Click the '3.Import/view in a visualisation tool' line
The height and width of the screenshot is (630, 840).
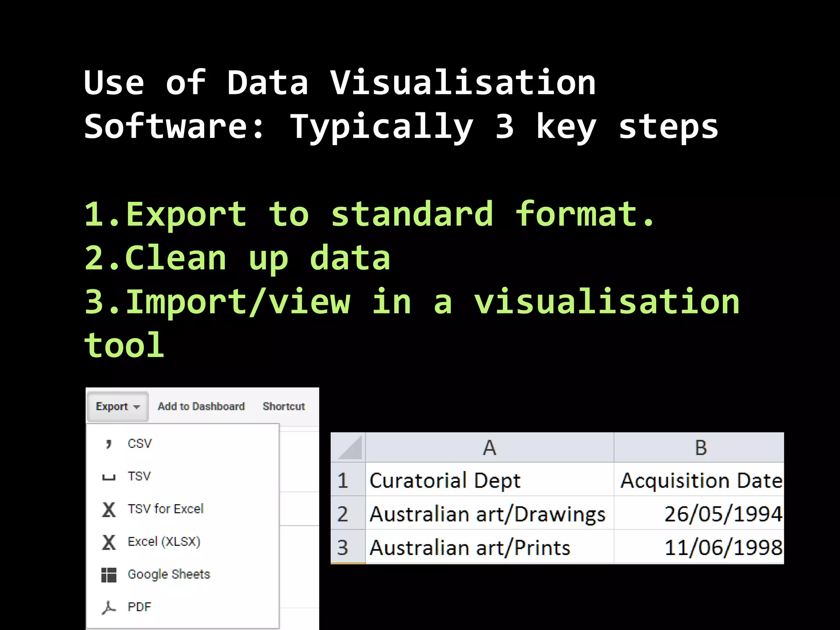point(412,323)
